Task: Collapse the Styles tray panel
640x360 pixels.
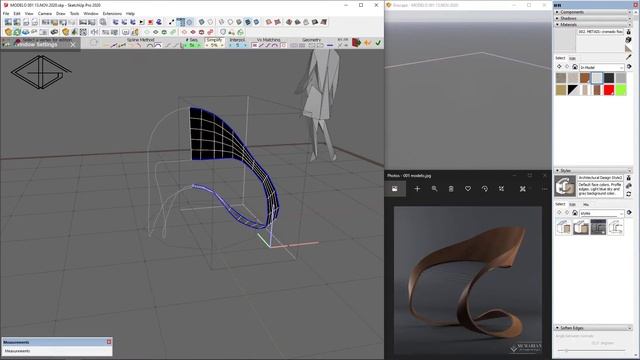Action: pyautogui.click(x=593, y=171)
